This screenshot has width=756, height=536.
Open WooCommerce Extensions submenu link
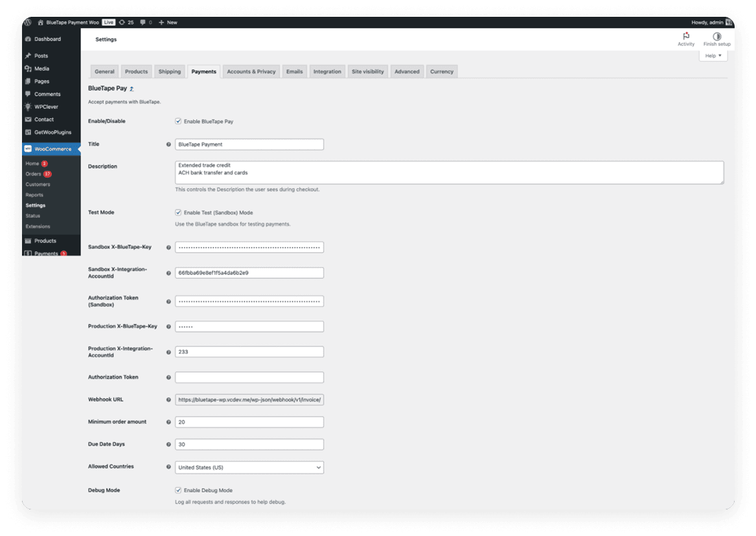[x=38, y=226]
